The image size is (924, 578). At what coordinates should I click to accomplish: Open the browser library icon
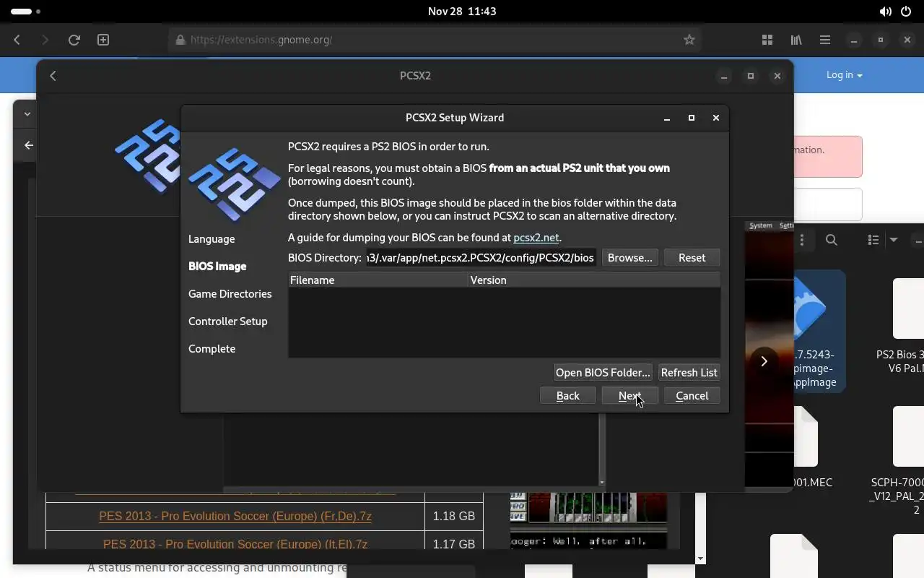796,40
